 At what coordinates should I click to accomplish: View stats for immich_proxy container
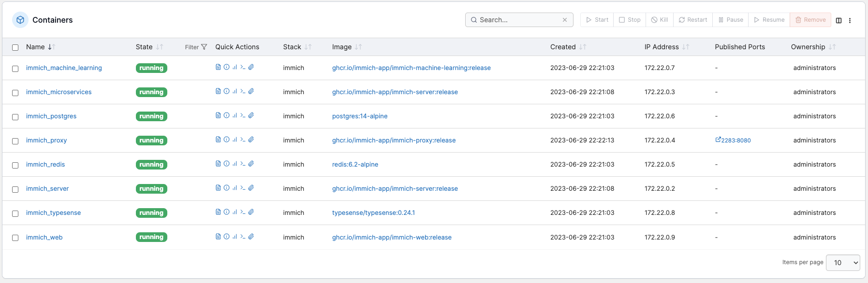click(x=235, y=140)
